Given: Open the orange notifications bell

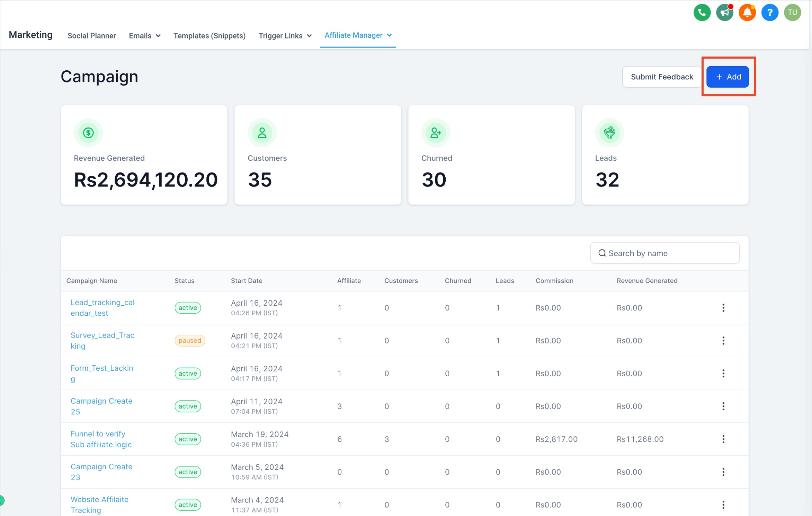Looking at the screenshot, I should [x=747, y=13].
